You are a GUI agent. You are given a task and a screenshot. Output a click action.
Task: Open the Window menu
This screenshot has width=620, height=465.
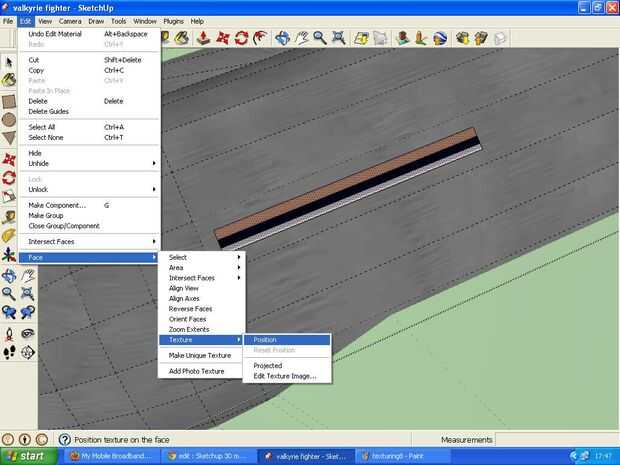coord(145,21)
